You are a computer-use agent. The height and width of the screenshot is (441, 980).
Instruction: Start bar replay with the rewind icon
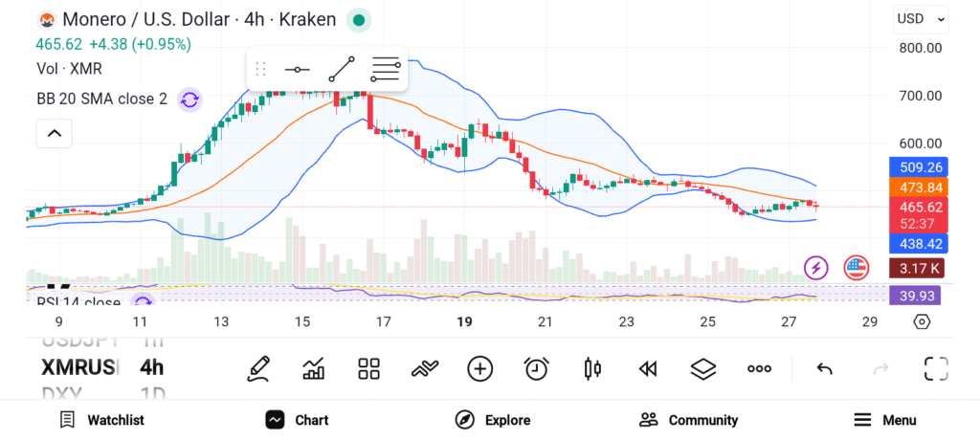(x=648, y=368)
